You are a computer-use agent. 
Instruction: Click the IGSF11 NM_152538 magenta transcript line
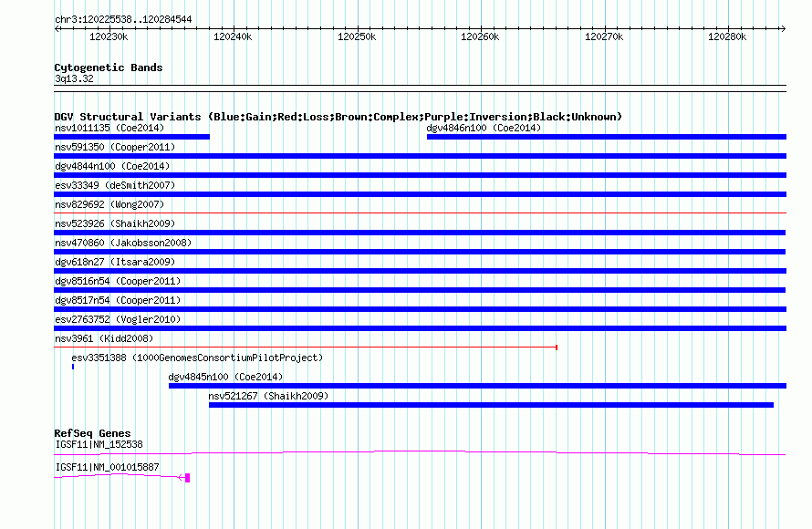[x=420, y=453]
